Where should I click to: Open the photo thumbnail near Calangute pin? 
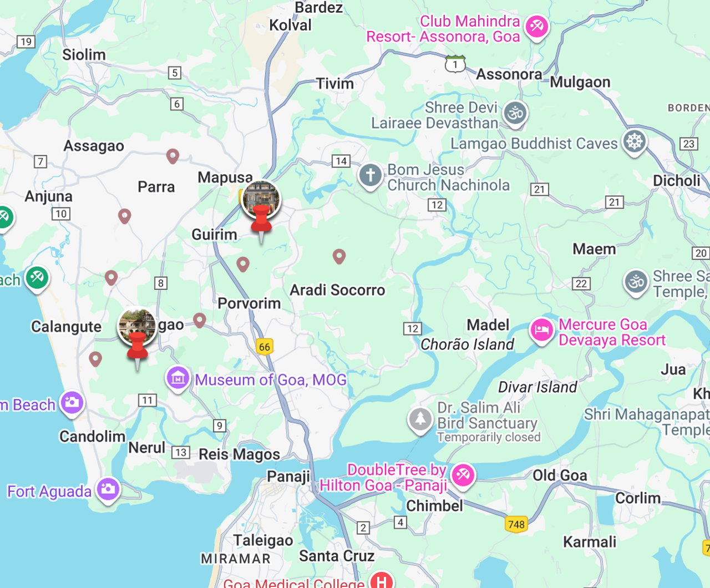tap(137, 326)
